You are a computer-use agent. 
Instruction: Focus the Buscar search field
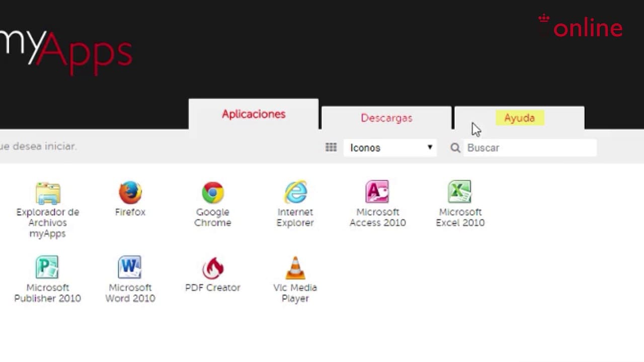530,148
